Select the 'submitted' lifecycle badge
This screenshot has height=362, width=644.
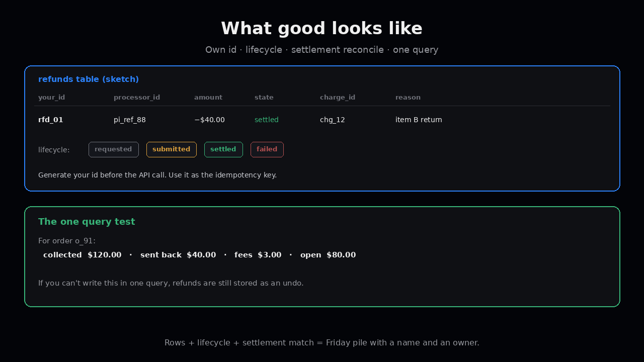pyautogui.click(x=172, y=149)
